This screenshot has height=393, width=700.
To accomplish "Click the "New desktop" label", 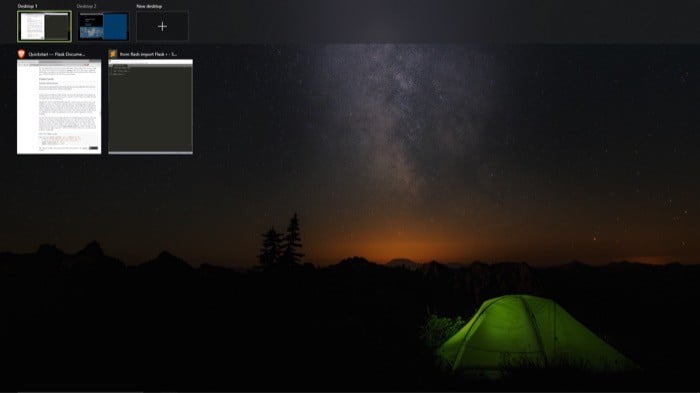I will [x=149, y=6].
